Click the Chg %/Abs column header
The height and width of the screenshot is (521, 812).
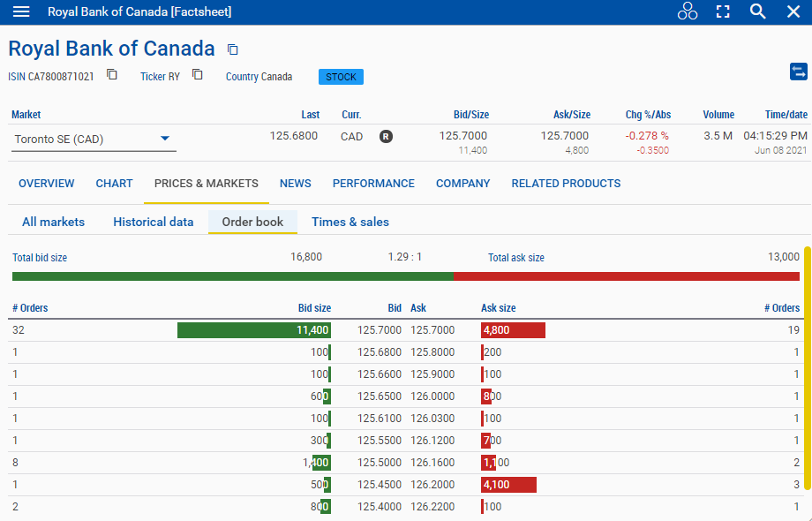[648, 115]
